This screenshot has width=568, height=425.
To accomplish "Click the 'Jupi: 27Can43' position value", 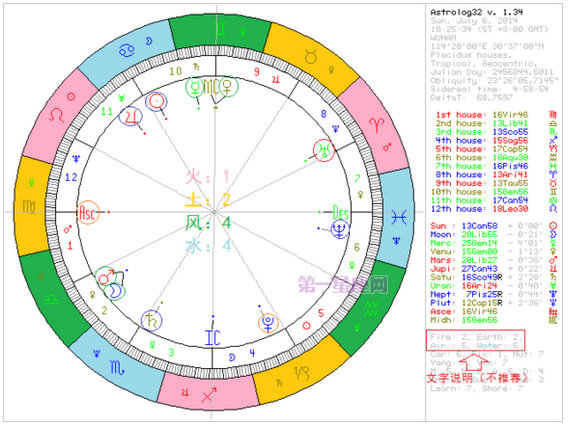I will [x=479, y=269].
